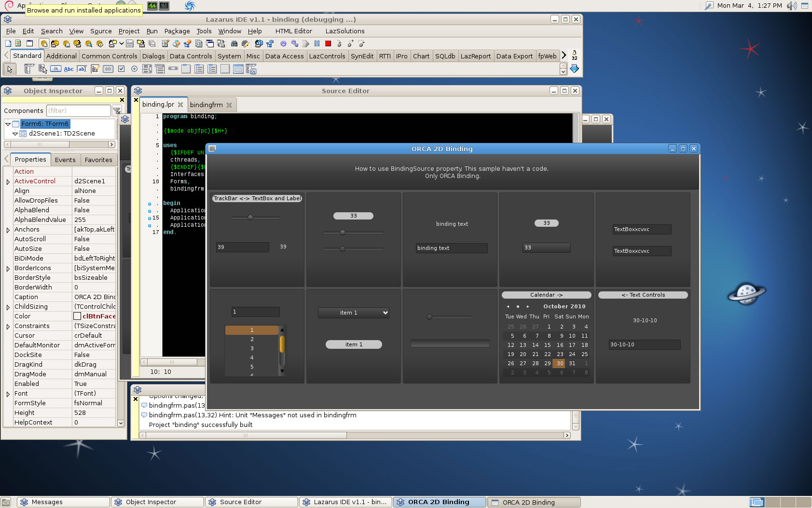The image size is (812, 508).
Task: Expand the ChildSizing property
Action: tap(8, 307)
